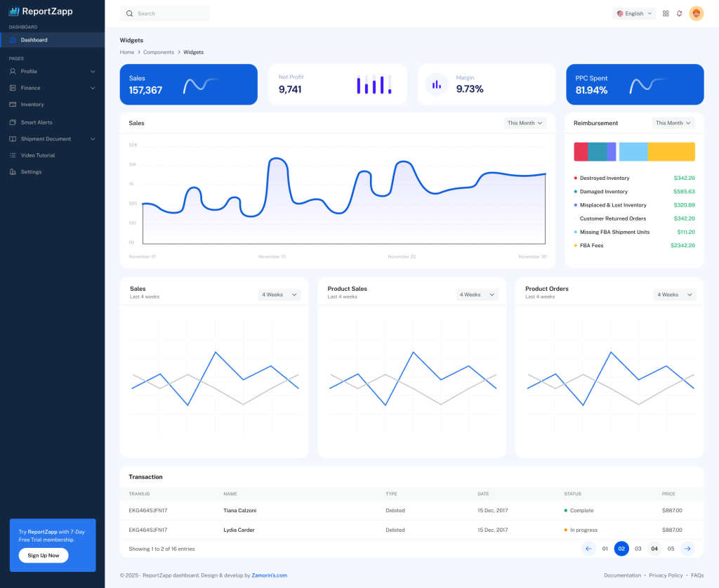
Task: Open Product Sales 4 Weeks dropdown
Action: coord(477,294)
